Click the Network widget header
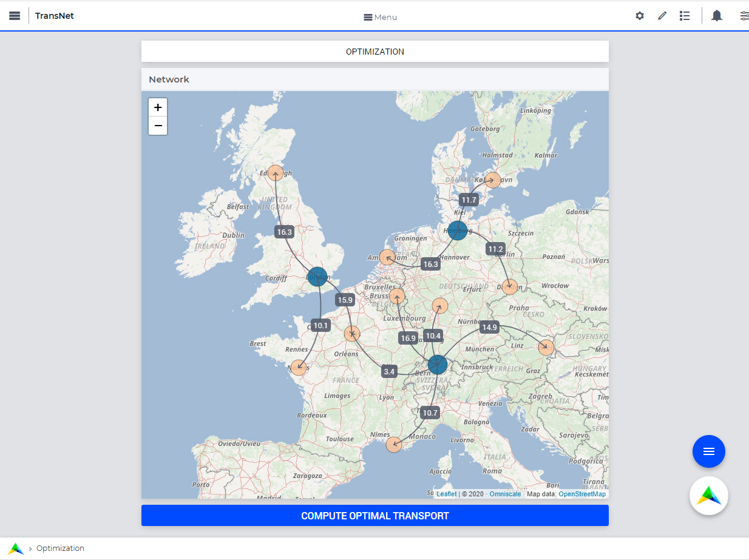 tap(375, 79)
